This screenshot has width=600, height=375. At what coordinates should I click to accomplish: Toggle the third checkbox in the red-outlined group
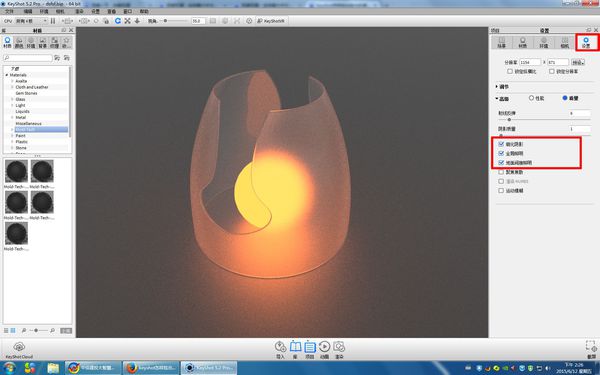click(x=501, y=162)
